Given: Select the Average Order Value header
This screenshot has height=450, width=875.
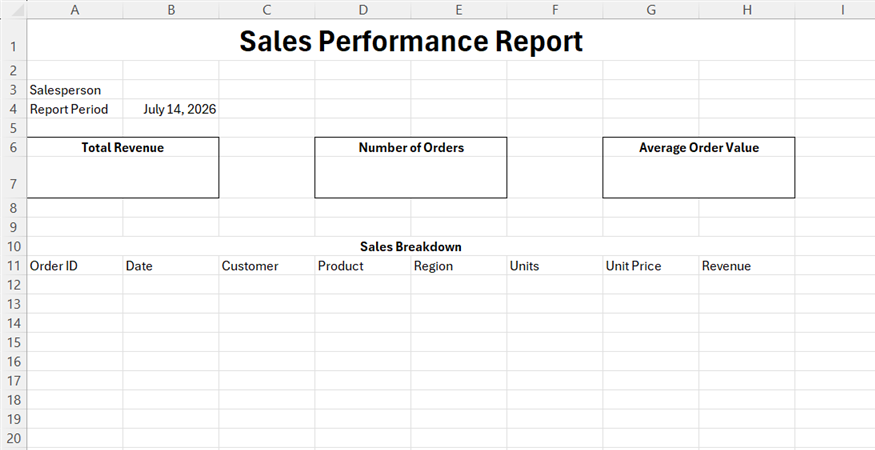Looking at the screenshot, I should pyautogui.click(x=699, y=147).
